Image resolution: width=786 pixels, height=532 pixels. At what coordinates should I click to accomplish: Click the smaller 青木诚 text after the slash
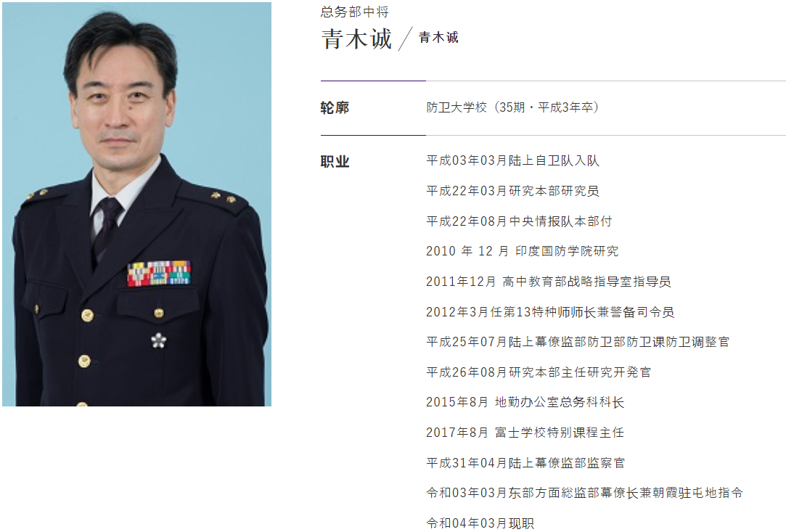pyautogui.click(x=438, y=38)
